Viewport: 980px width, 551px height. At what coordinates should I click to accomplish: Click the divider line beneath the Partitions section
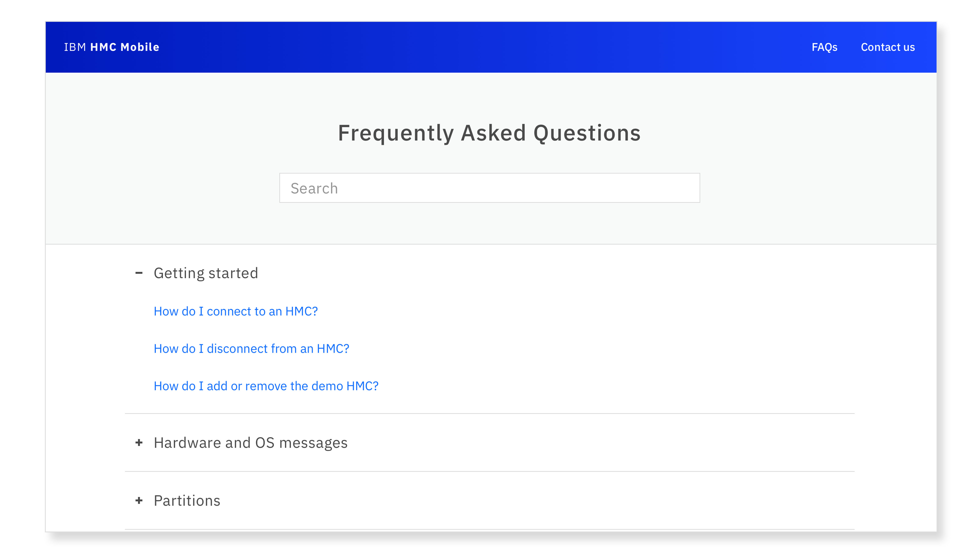[489, 529]
